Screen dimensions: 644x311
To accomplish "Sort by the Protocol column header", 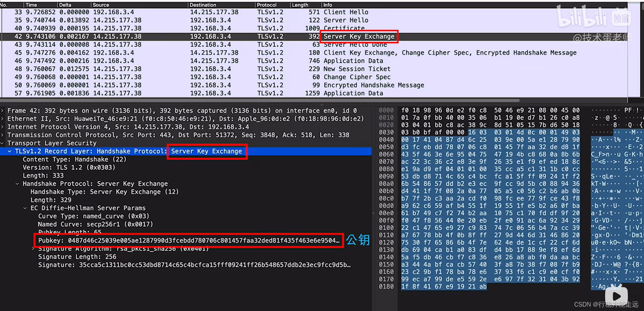I will point(272,5).
